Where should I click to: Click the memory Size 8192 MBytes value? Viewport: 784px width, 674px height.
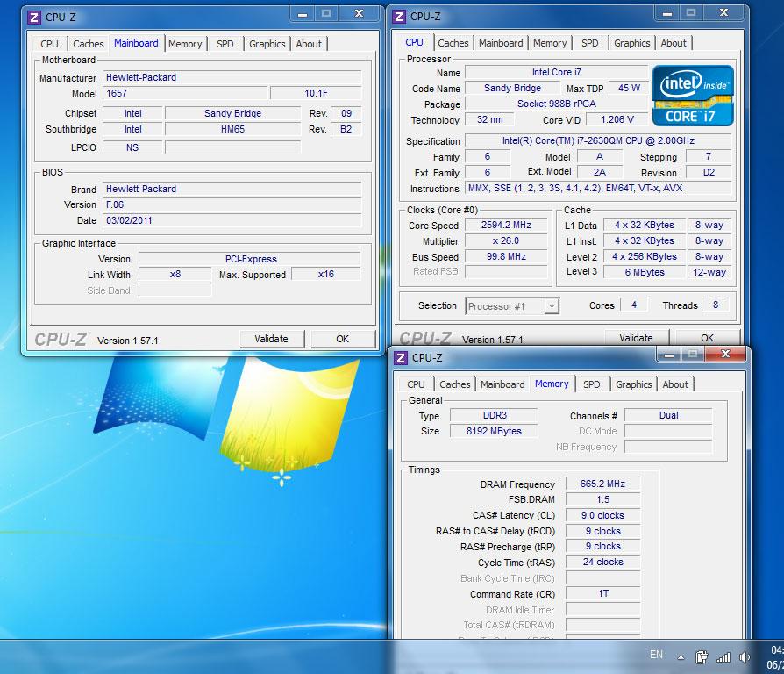click(x=494, y=431)
